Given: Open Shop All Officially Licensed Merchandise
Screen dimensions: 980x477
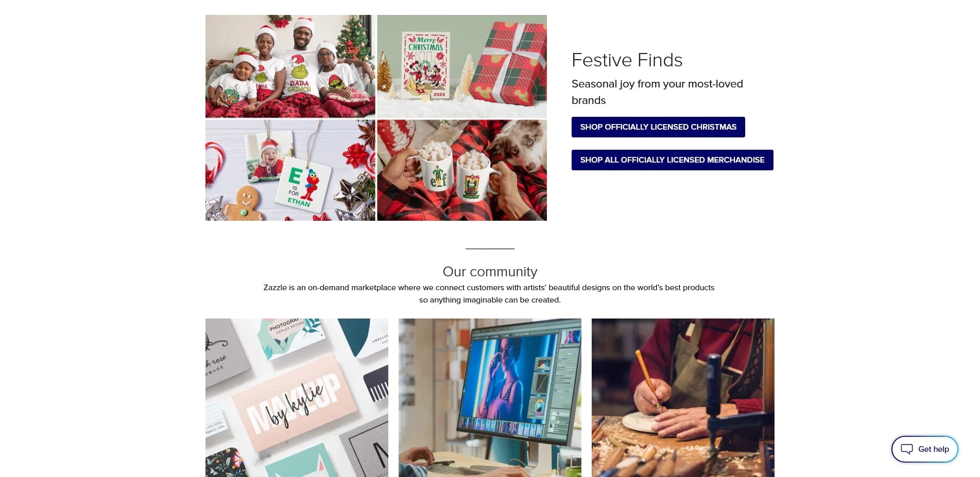Looking at the screenshot, I should (x=672, y=160).
